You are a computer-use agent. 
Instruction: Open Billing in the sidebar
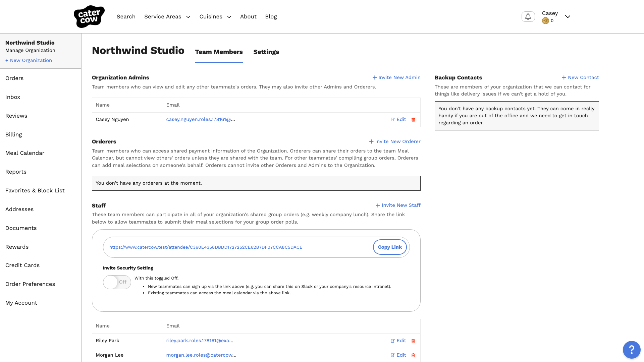(13, 134)
